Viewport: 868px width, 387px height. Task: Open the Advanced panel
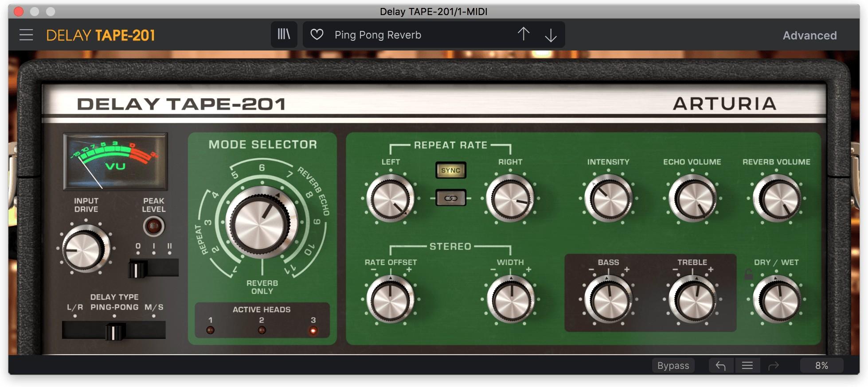809,35
